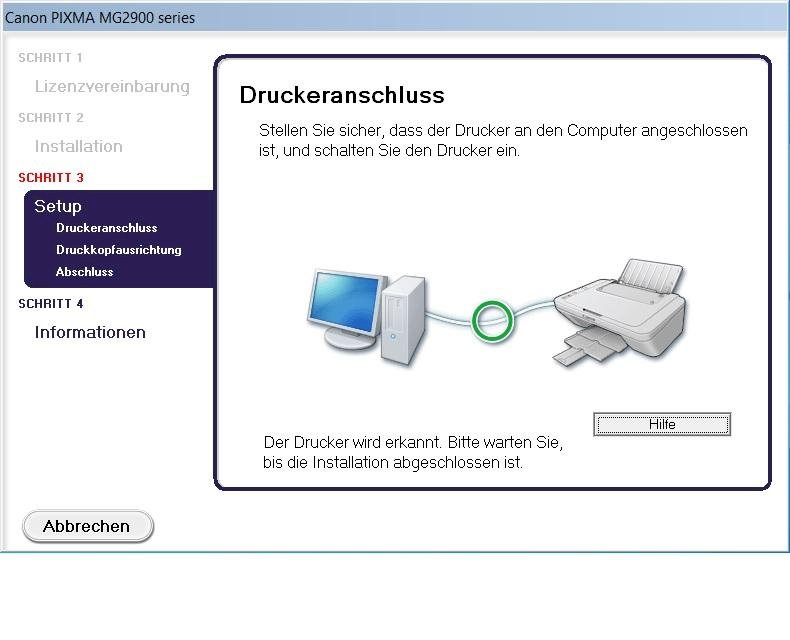Choose the Druckkopfausrichtung sub-step

coord(118,250)
